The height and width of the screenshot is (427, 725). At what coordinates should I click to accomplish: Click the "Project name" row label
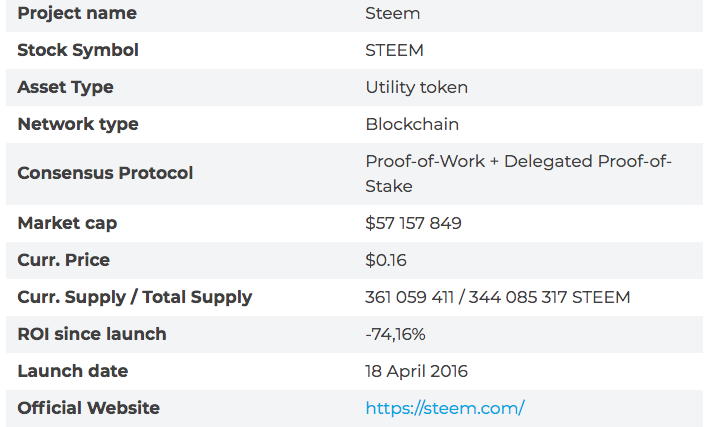coord(77,13)
